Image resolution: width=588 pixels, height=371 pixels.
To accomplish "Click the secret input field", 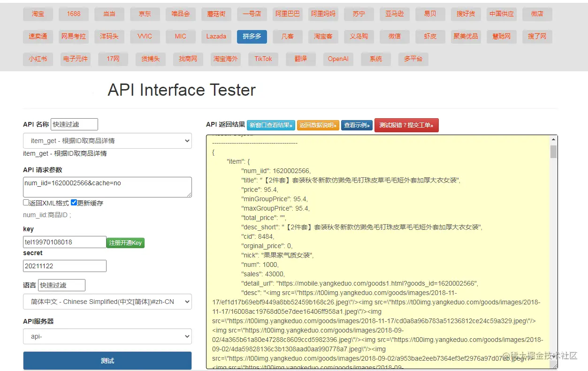I will 65,266.
